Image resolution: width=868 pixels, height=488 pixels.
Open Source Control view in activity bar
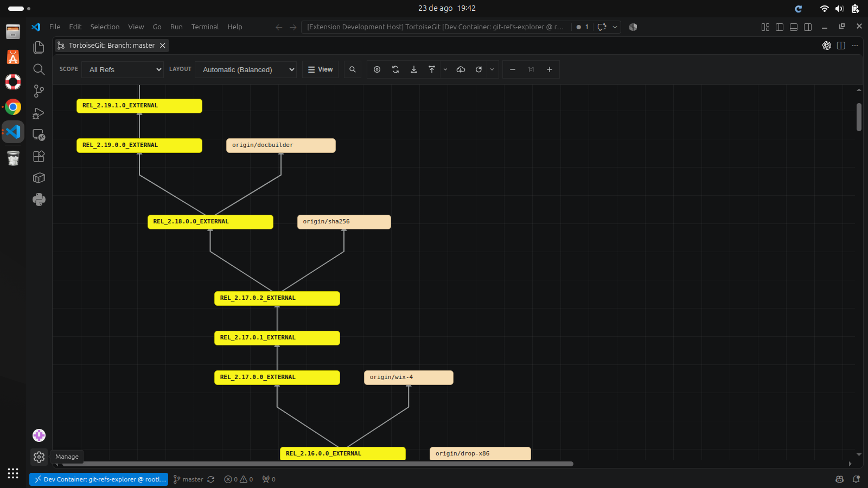point(39,91)
